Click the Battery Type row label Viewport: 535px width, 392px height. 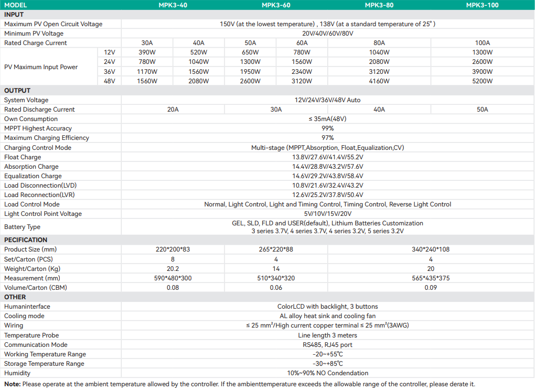click(x=22, y=227)
